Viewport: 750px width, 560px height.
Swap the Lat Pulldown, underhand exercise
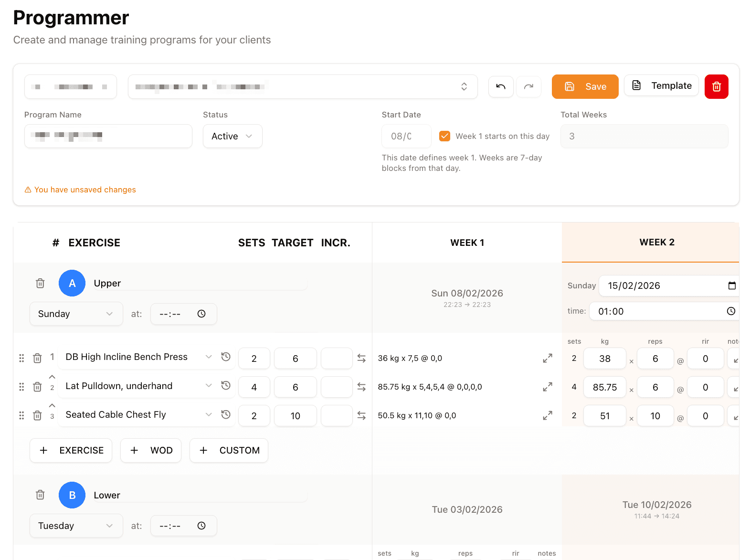[361, 387]
